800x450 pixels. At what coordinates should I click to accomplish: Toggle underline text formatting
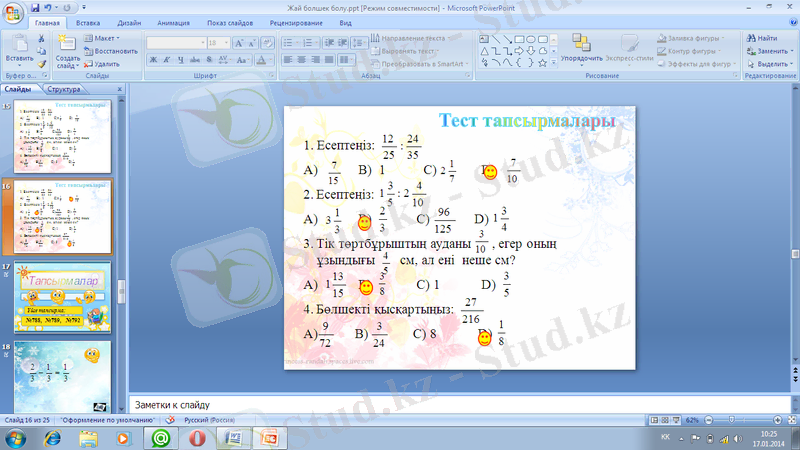pos(181,60)
